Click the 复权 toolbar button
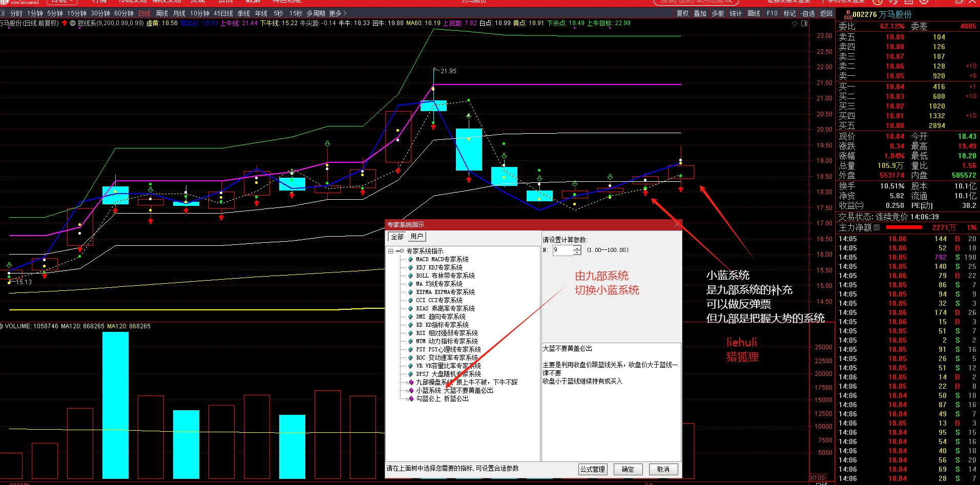 pyautogui.click(x=683, y=13)
